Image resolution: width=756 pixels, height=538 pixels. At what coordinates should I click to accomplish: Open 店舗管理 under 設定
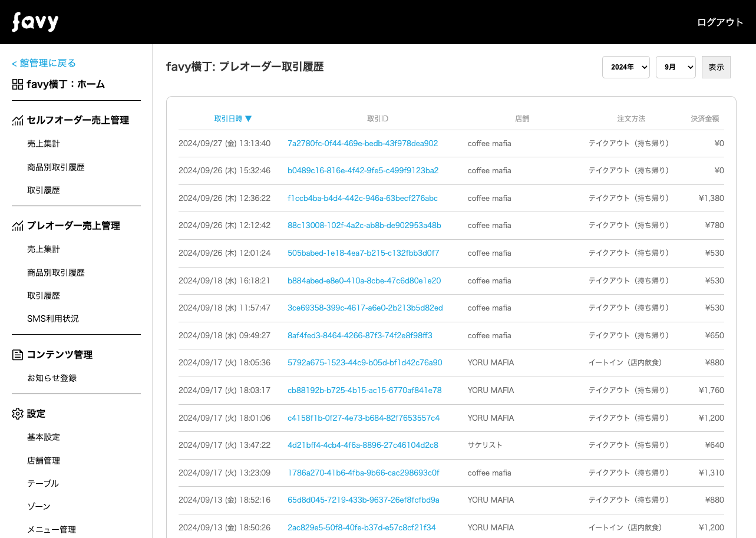[x=44, y=461]
